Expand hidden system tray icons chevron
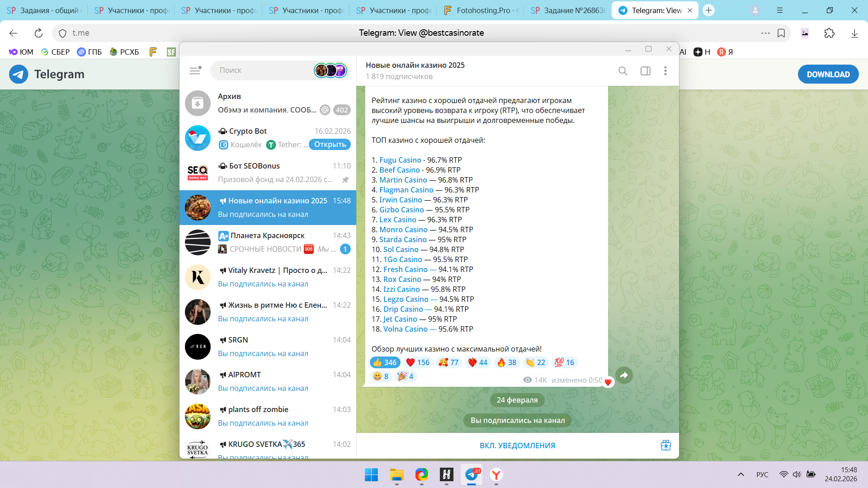The image size is (868, 488). [x=741, y=474]
